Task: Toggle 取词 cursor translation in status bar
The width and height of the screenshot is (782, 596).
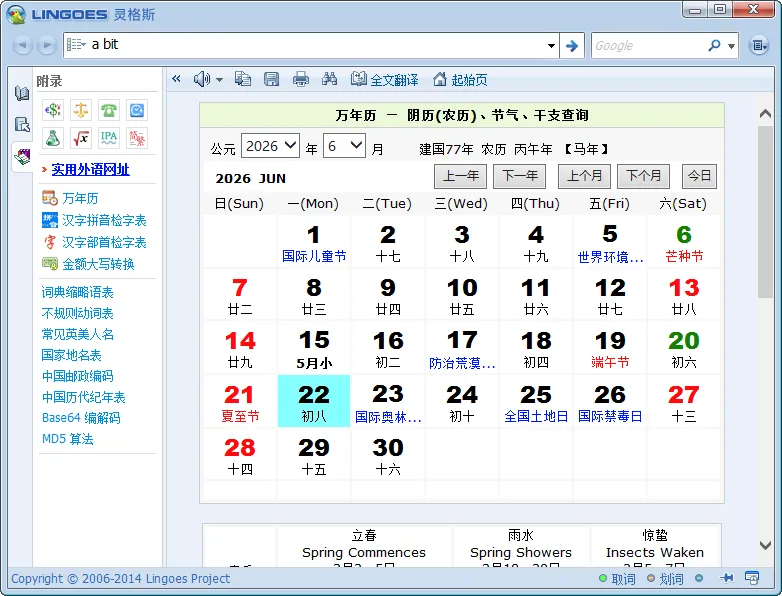Action: tap(617, 579)
